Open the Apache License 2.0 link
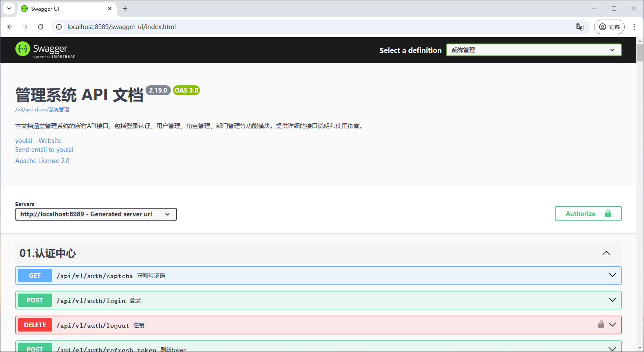This screenshot has height=352, width=644. tap(42, 161)
